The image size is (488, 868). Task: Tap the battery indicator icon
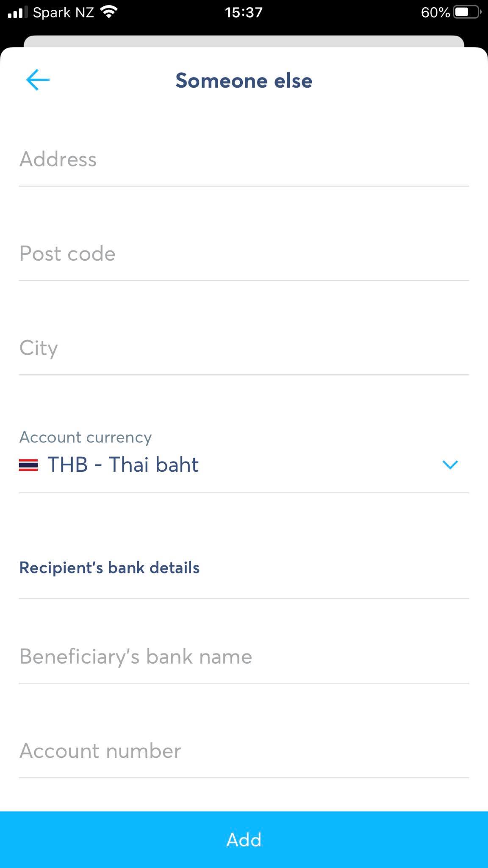click(x=468, y=12)
